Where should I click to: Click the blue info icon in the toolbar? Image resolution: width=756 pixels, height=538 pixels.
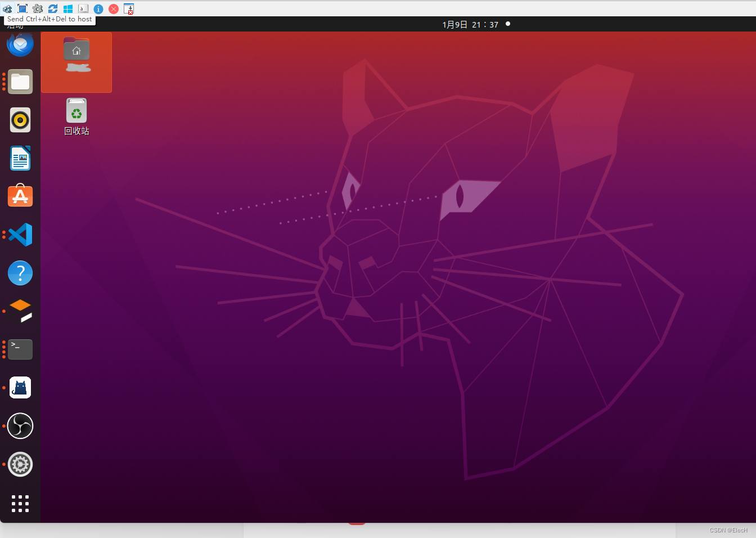[98, 8]
